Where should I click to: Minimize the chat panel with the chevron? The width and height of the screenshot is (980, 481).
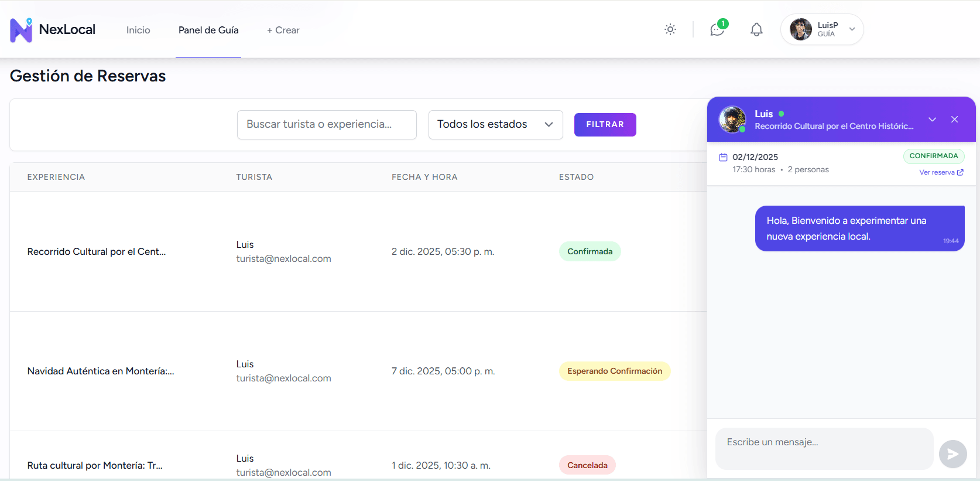pos(932,120)
